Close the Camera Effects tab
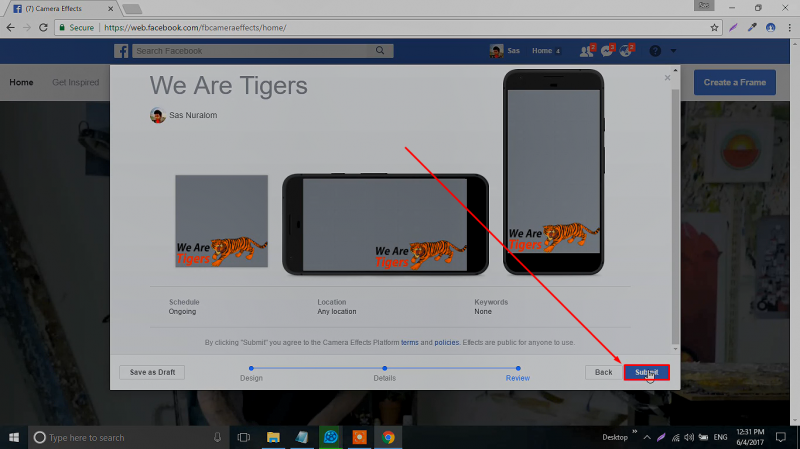The height and width of the screenshot is (449, 800). (110, 9)
